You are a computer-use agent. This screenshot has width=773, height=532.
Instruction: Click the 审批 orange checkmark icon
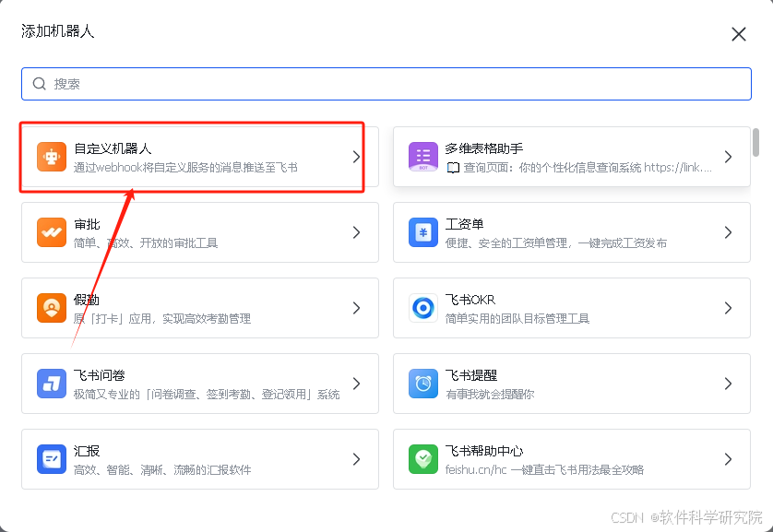(52, 232)
